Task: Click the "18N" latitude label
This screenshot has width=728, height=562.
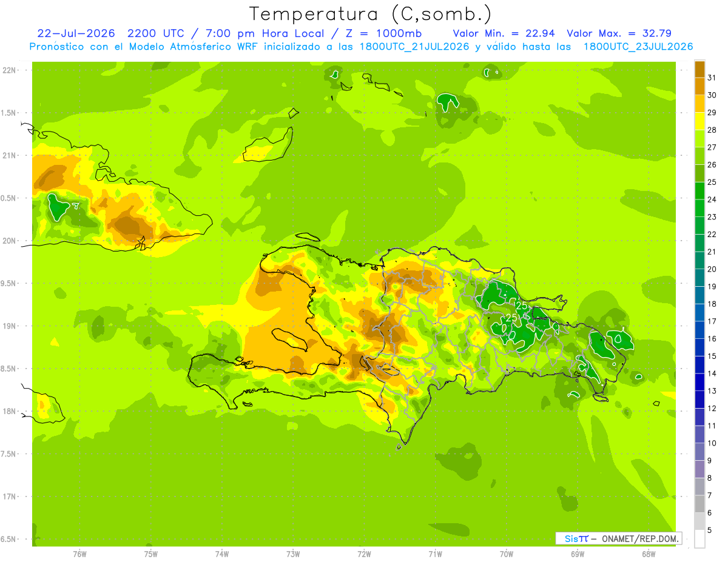Action: (x=9, y=411)
